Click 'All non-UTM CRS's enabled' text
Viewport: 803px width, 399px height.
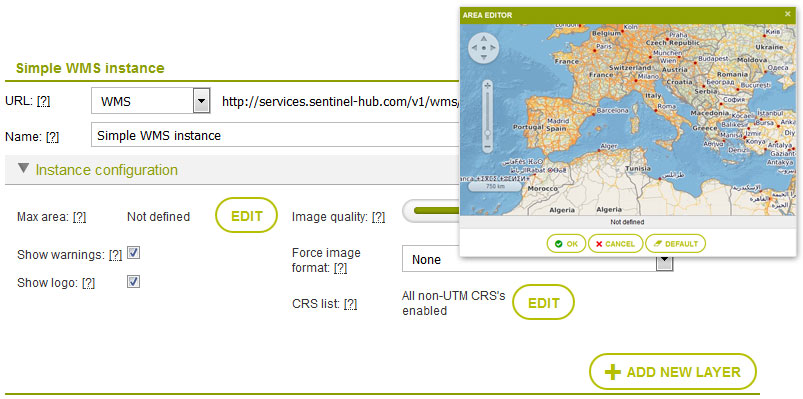click(x=454, y=303)
